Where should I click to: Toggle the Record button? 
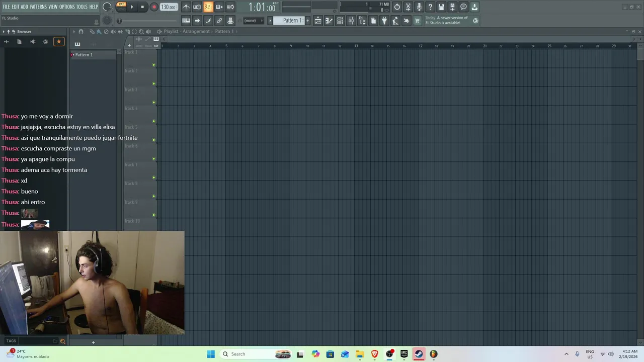[x=154, y=7]
